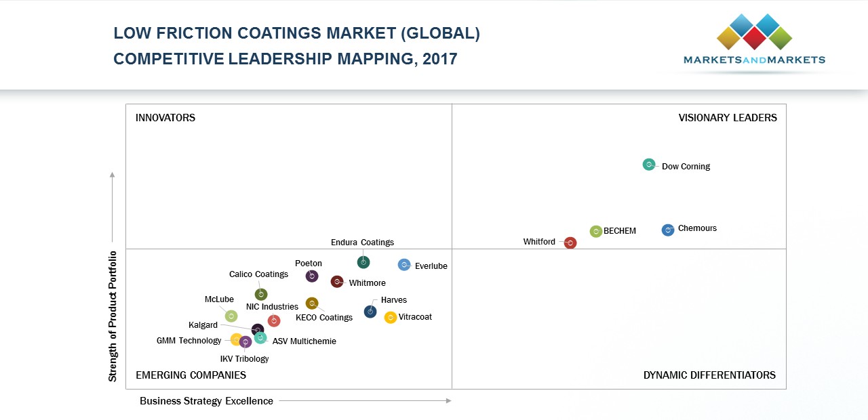Select the Whitford red marker
Screen dimensions: 868x420
(570, 243)
